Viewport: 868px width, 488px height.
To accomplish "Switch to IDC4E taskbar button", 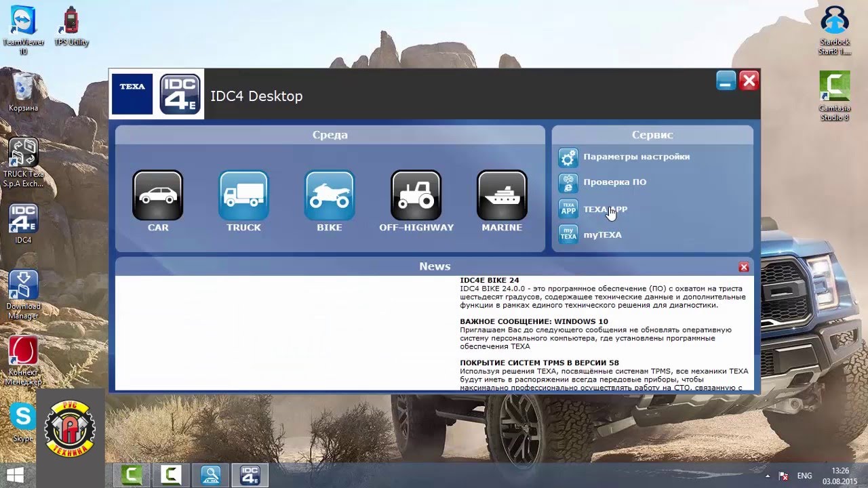I will [x=250, y=475].
